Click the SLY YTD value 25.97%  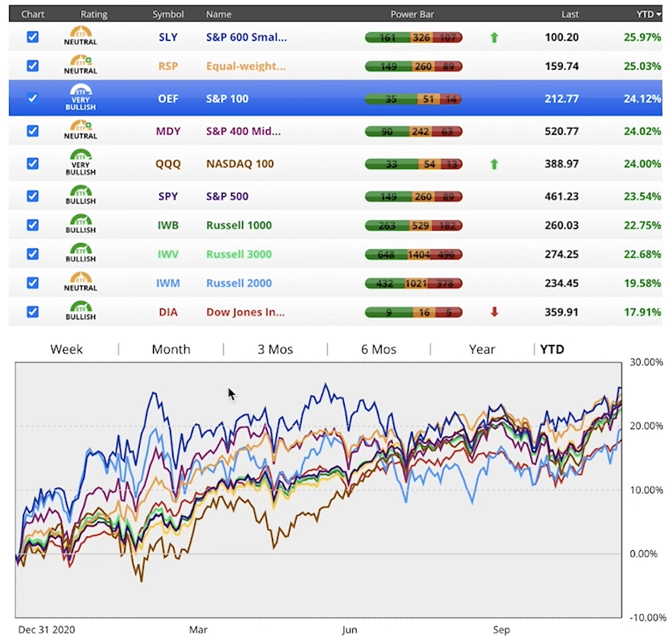pos(643,37)
